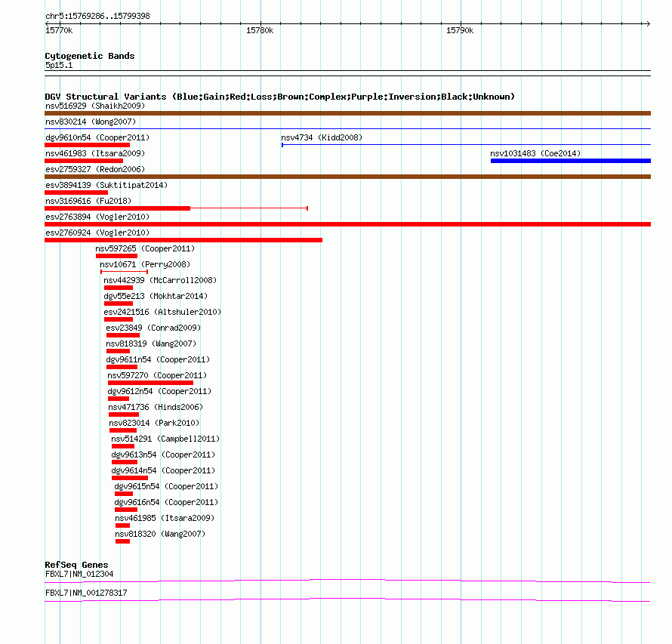Select nsv10671 (Perry2008) variant label

pos(145,264)
